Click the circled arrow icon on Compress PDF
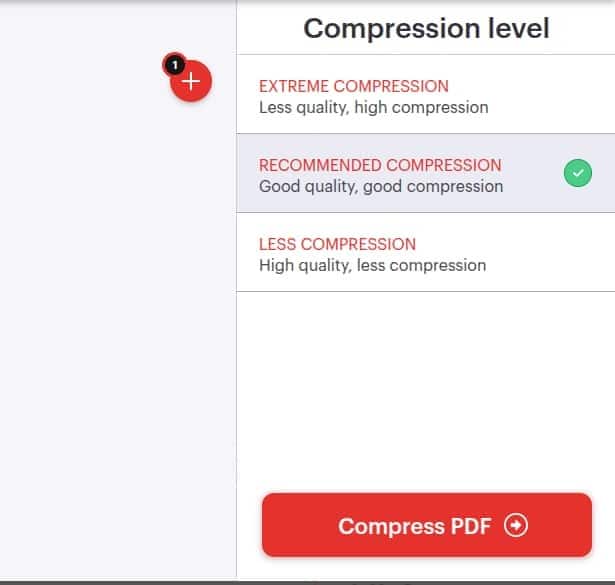The image size is (615, 585). click(x=516, y=526)
